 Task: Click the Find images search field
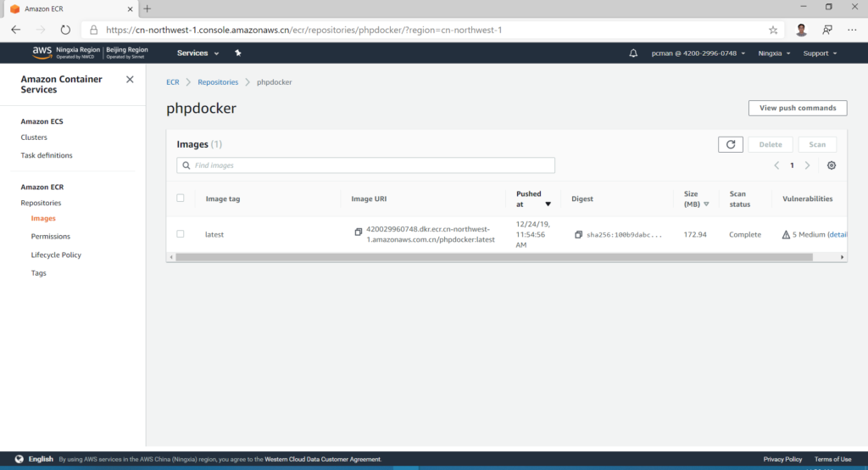(x=365, y=165)
